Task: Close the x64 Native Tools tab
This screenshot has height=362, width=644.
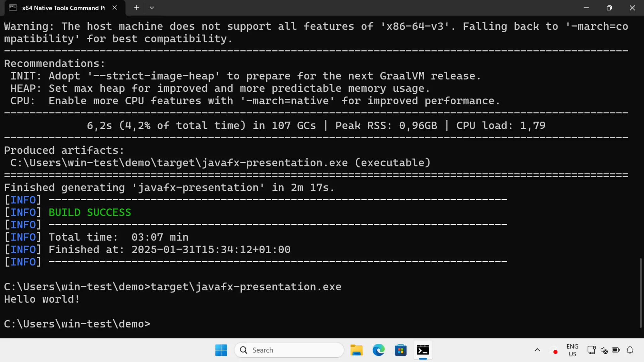Action: tap(115, 8)
